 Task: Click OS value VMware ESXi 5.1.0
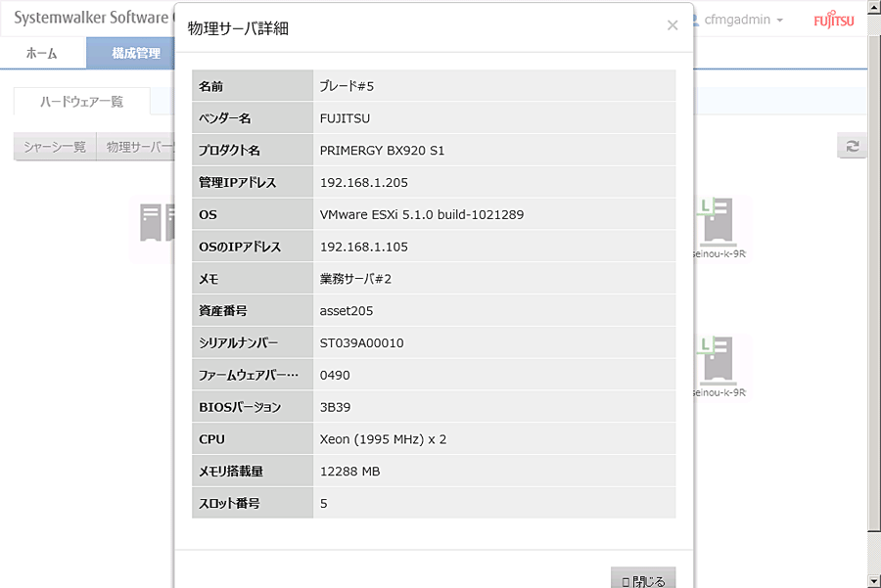click(422, 214)
